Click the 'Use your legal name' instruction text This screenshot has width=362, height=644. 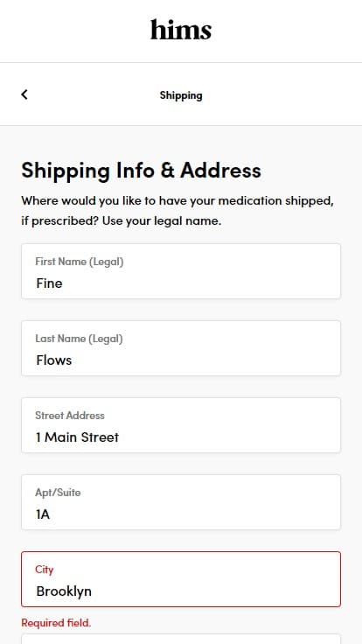[x=162, y=221]
